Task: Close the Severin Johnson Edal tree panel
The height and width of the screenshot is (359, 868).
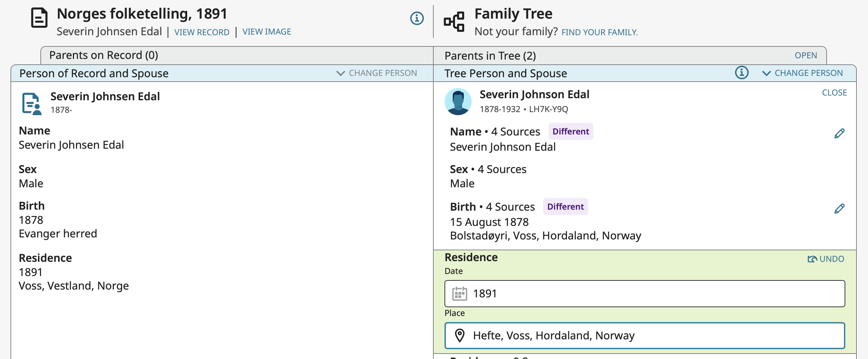Action: tap(834, 93)
